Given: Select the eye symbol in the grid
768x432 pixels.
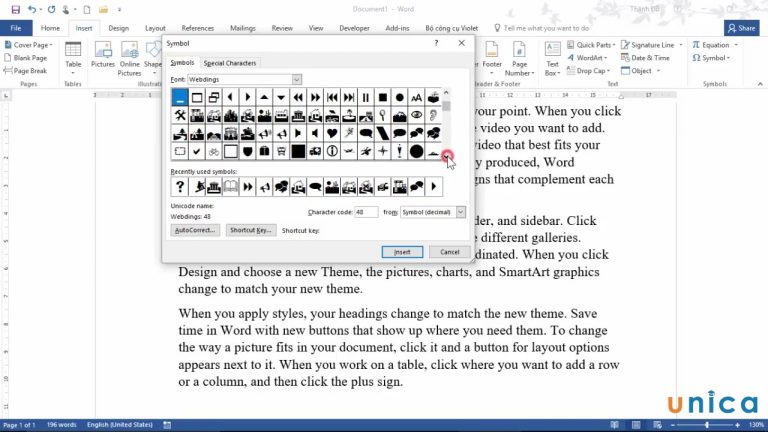Looking at the screenshot, I should click(416, 115).
